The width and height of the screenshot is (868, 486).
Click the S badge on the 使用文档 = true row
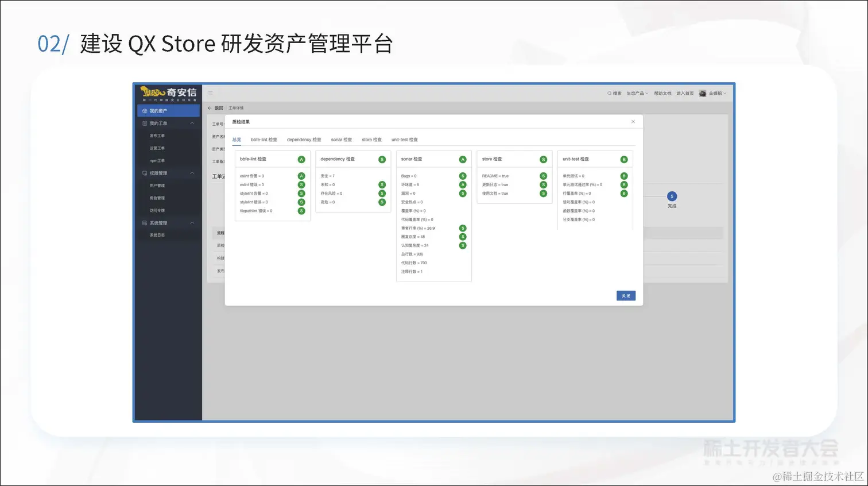(x=543, y=194)
